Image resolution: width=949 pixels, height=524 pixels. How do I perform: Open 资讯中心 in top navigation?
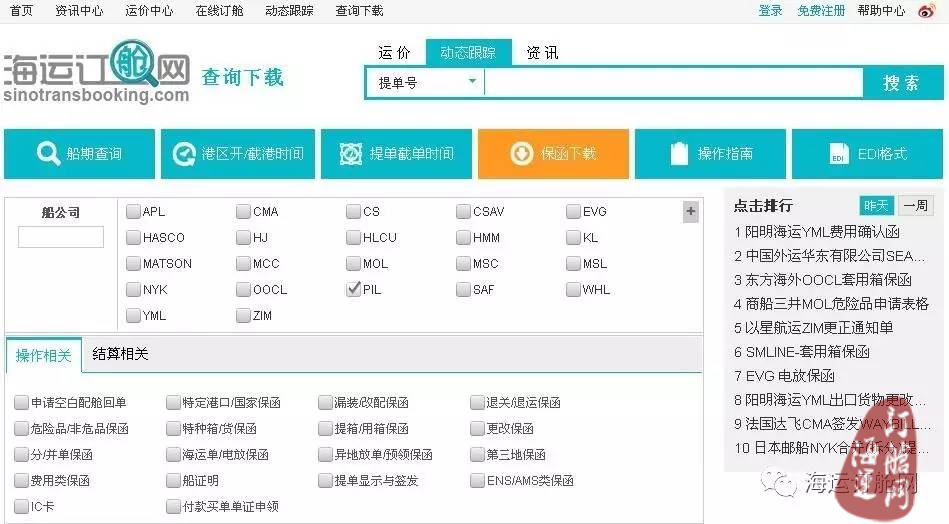coord(79,10)
